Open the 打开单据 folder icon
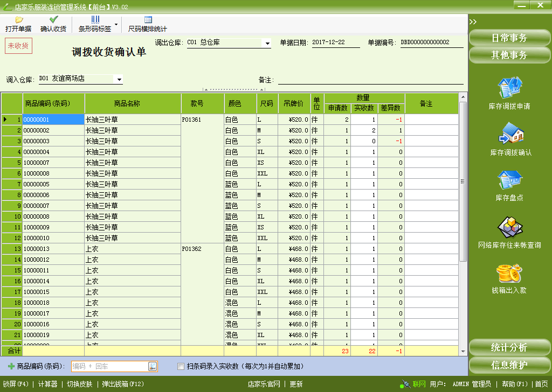The height and width of the screenshot is (392, 552). (19, 20)
